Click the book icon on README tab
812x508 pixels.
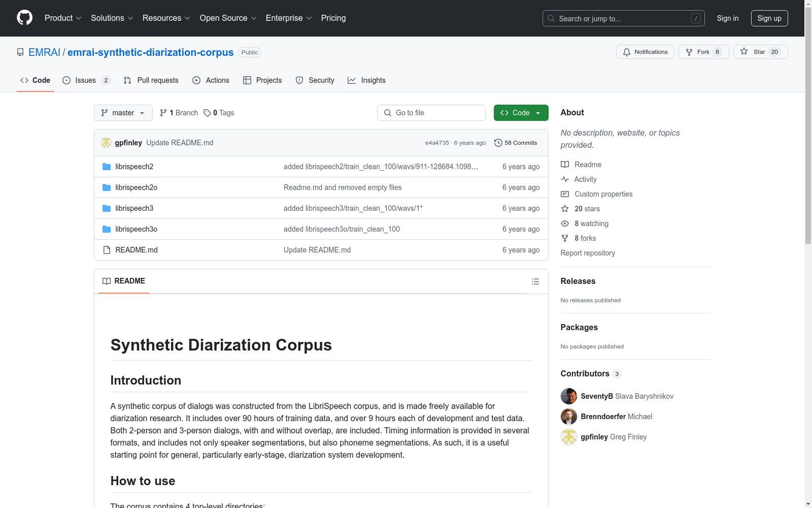(x=107, y=281)
